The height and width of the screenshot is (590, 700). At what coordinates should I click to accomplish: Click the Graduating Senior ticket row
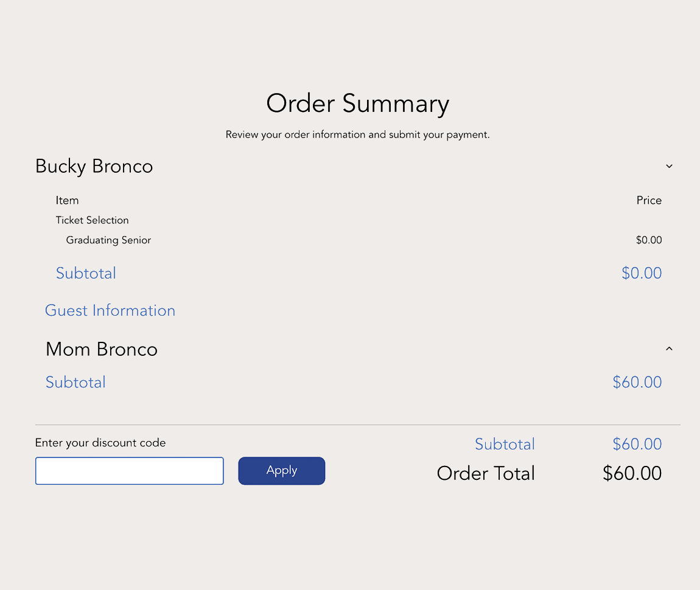coord(108,240)
